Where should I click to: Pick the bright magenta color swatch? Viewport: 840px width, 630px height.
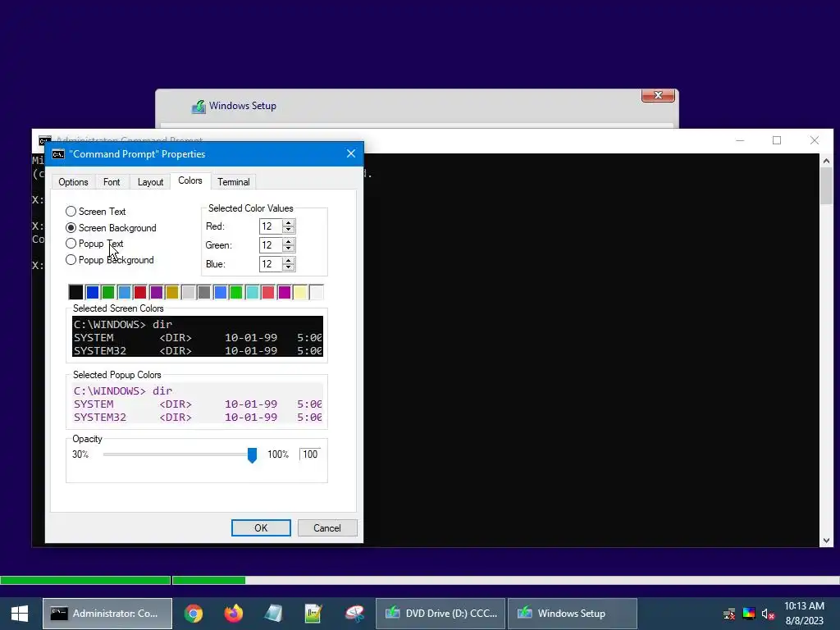click(284, 292)
